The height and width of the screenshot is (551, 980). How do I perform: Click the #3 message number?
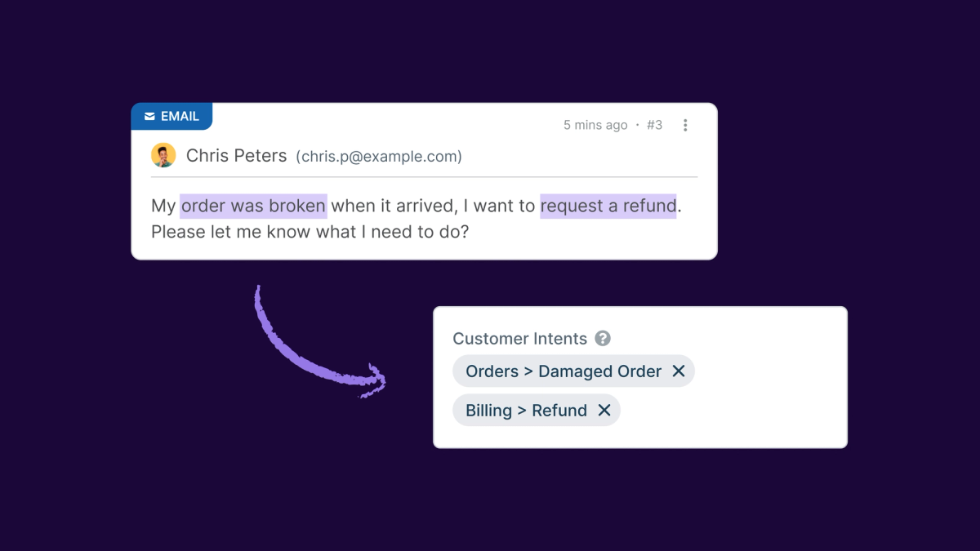click(x=654, y=125)
